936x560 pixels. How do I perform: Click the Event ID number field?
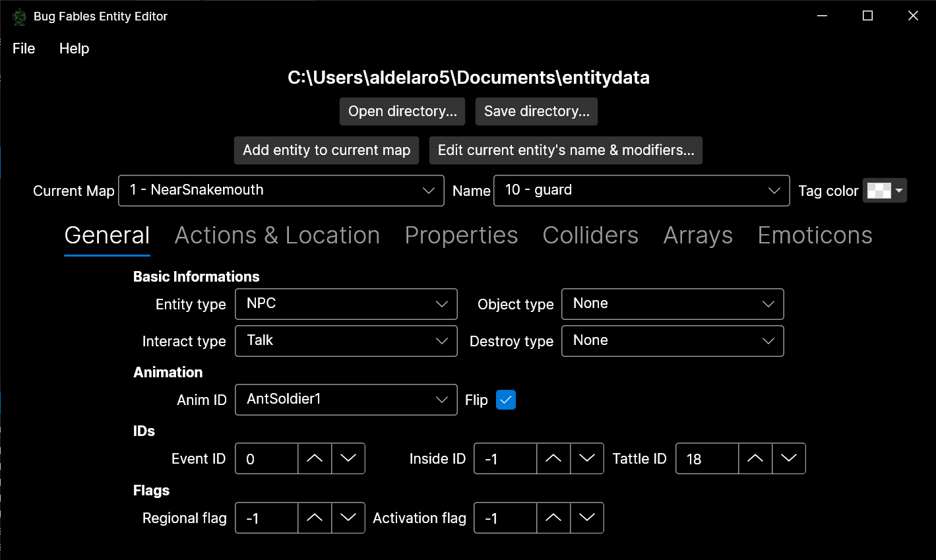(x=267, y=458)
